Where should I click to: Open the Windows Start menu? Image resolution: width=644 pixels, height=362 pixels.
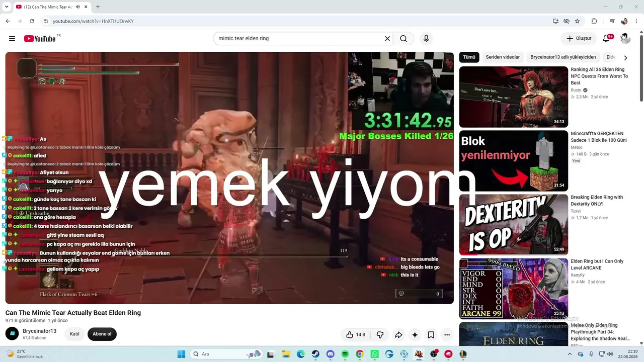pyautogui.click(x=181, y=354)
